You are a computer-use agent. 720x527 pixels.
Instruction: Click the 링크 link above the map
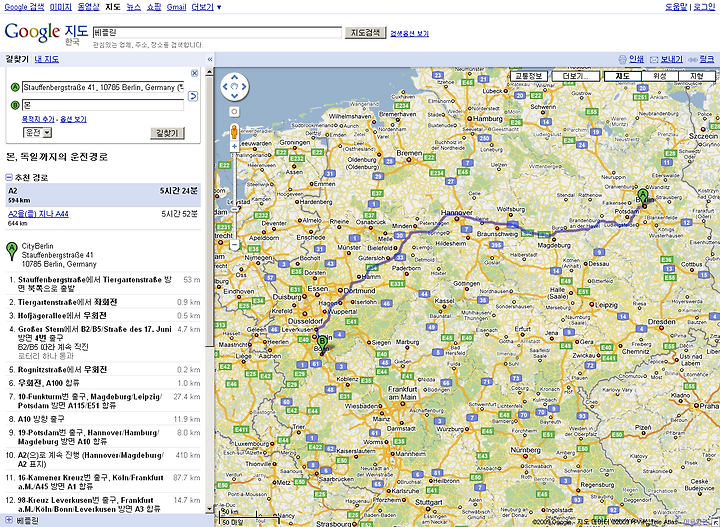pyautogui.click(x=707, y=59)
